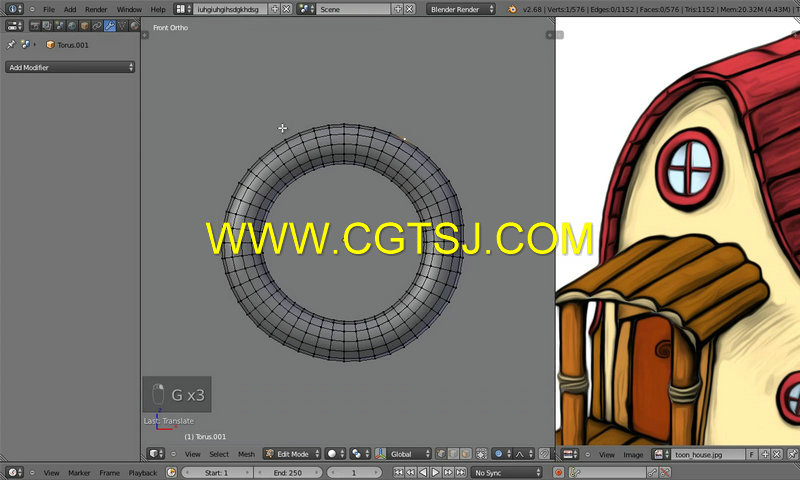Switch to the Object Constraints tab
Screen dimensions: 800x480
coord(97,26)
